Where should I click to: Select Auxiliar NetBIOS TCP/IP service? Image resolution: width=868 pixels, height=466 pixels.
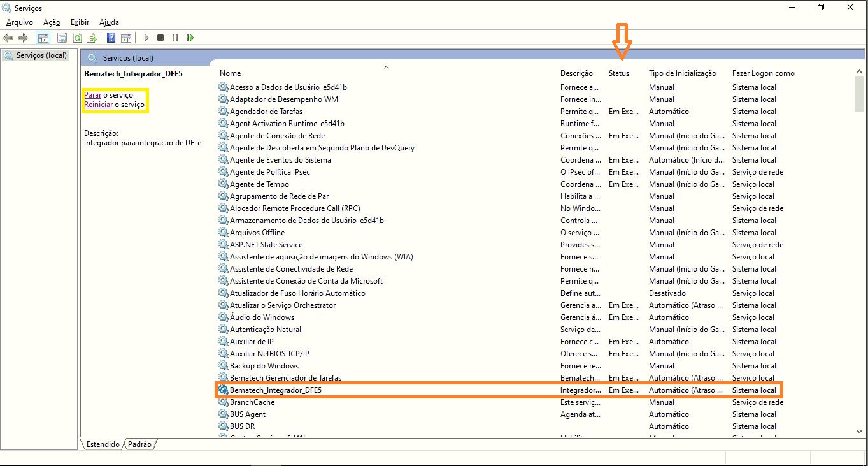tap(269, 354)
